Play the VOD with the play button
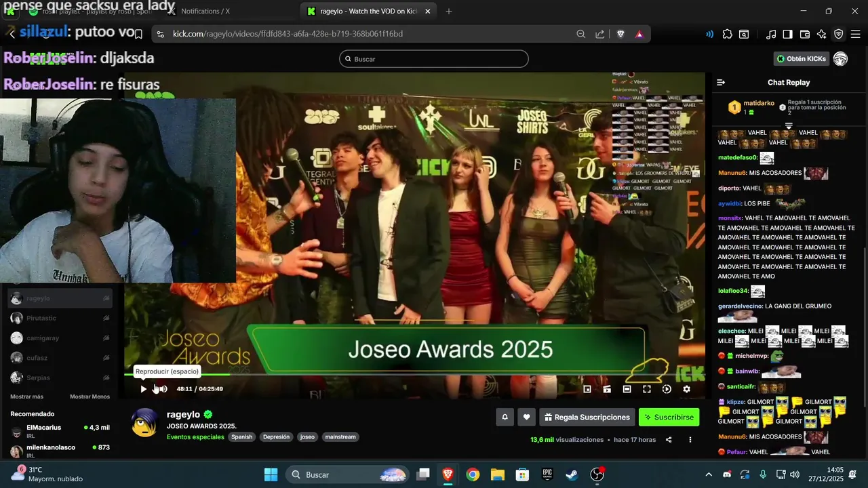 [143, 389]
